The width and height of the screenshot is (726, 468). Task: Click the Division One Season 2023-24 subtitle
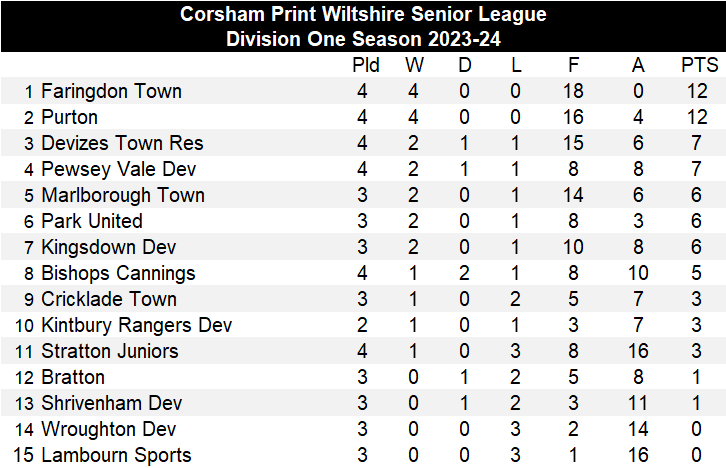tap(363, 39)
